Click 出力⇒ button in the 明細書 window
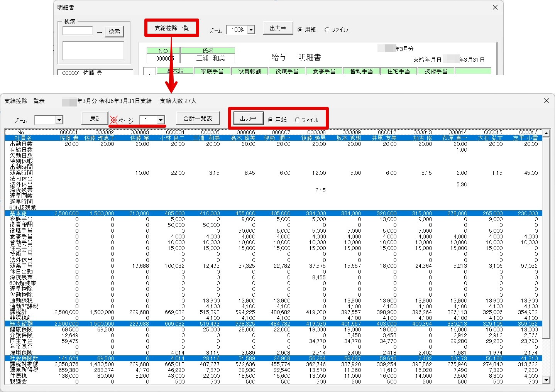Viewport: 555px width, 392px height. click(x=278, y=28)
